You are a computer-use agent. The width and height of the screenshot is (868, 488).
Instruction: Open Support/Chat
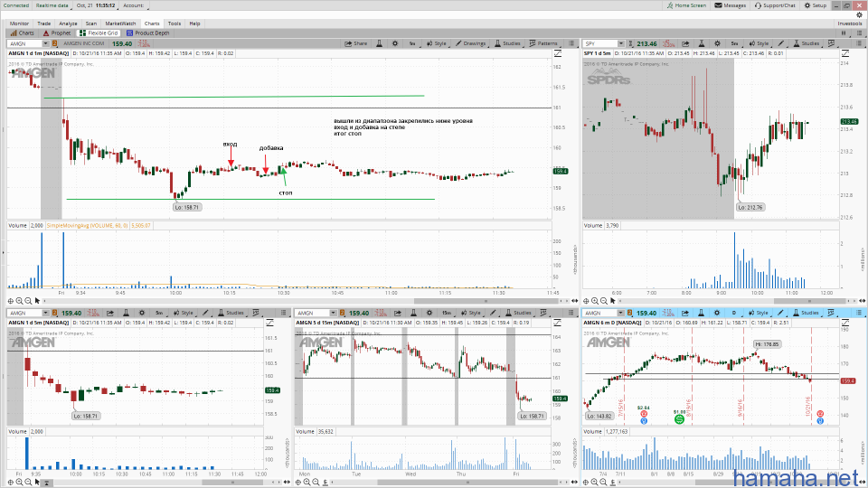coord(775,5)
